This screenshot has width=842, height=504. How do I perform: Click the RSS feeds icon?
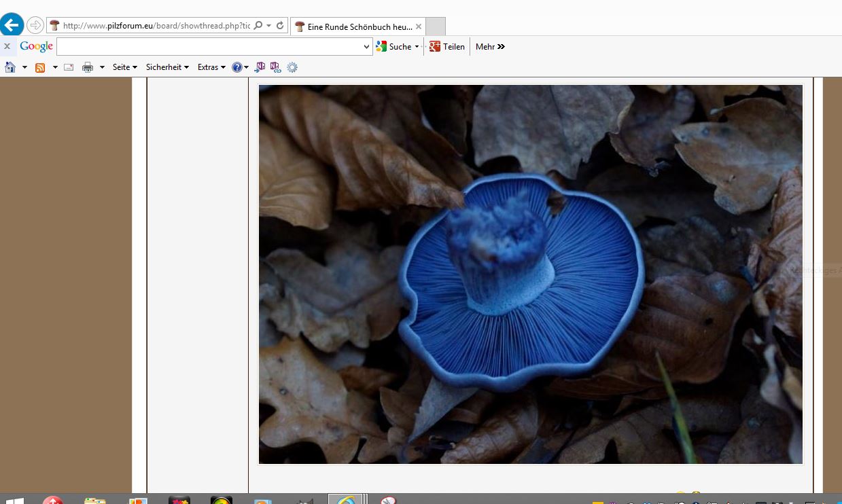click(x=40, y=67)
